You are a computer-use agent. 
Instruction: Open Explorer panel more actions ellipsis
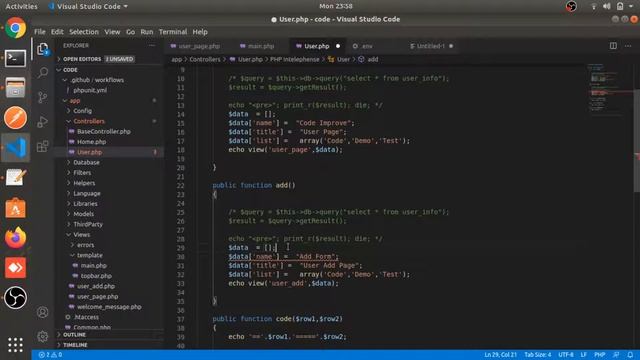click(x=152, y=46)
